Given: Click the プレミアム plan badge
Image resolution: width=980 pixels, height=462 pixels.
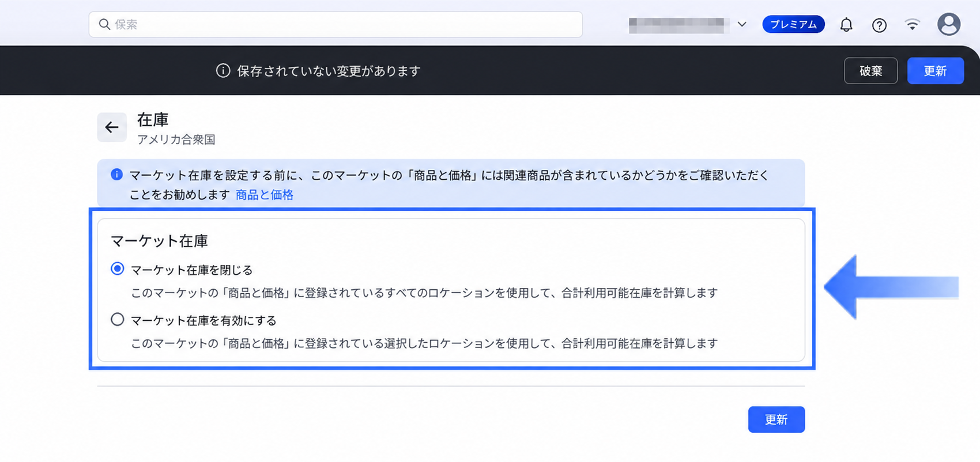Looking at the screenshot, I should click(793, 25).
